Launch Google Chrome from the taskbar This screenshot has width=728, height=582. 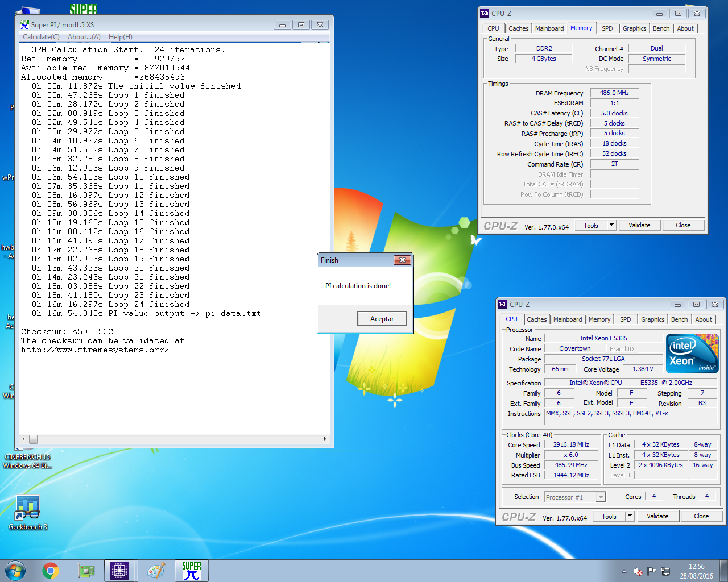click(x=51, y=571)
